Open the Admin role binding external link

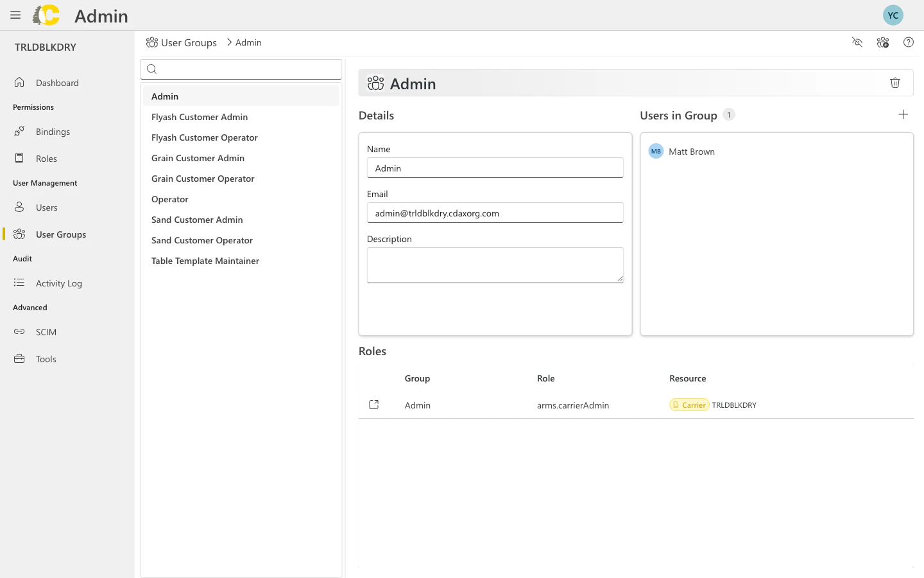click(x=374, y=405)
